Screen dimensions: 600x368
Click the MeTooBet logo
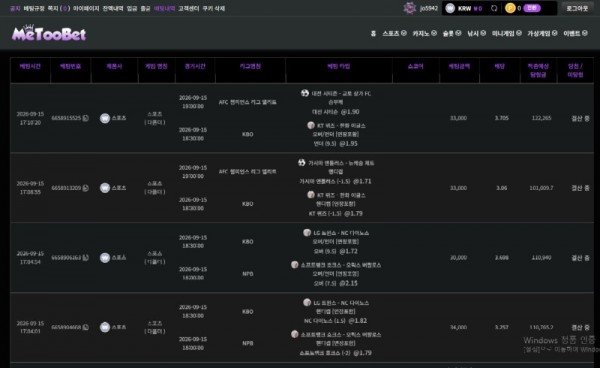point(49,34)
